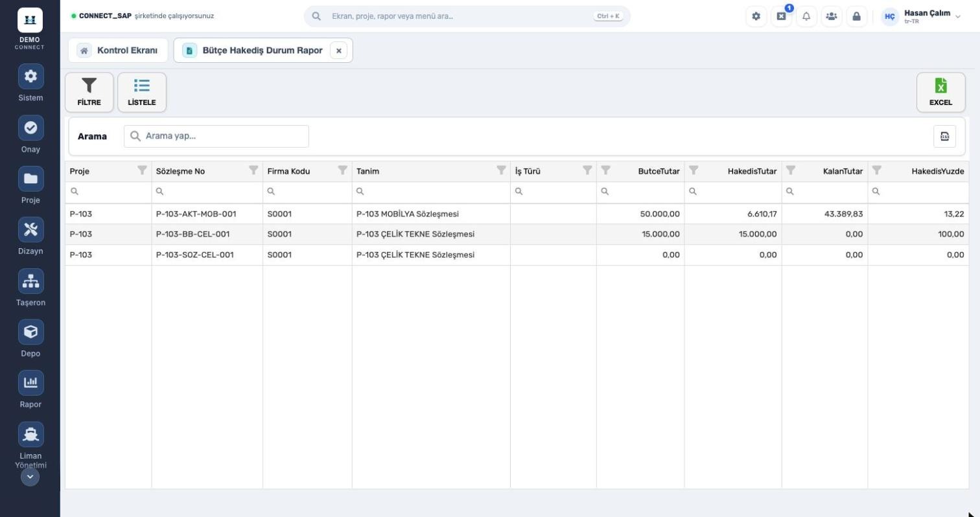Open the users group icon
This screenshot has width=980, height=517.
tap(832, 17)
